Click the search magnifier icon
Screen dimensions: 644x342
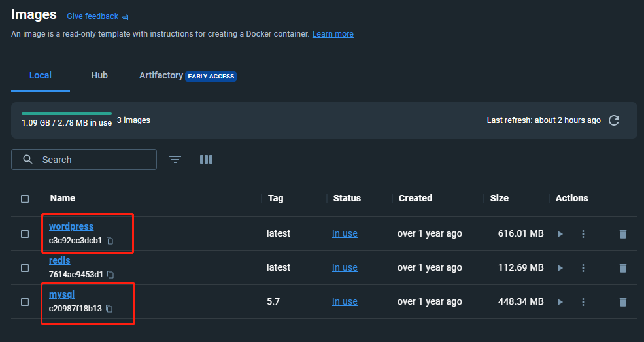(27, 160)
